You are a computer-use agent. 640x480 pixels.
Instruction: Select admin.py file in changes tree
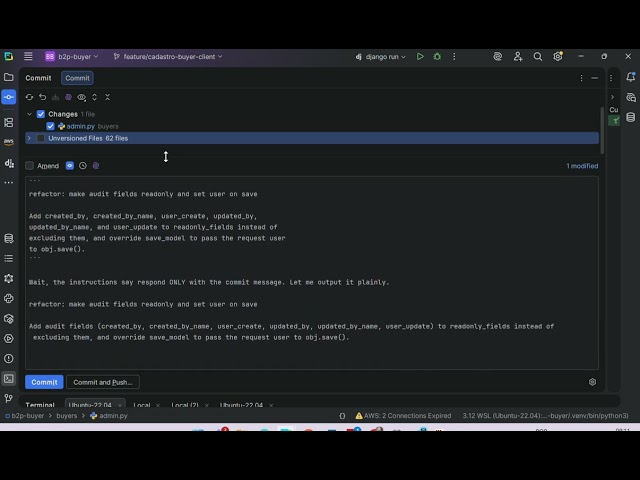pos(81,126)
